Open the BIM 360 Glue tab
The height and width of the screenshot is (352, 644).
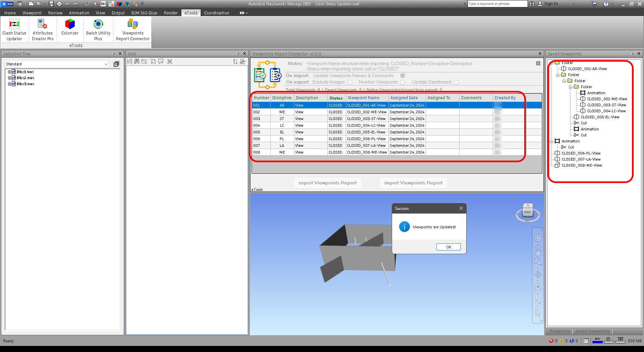click(144, 13)
